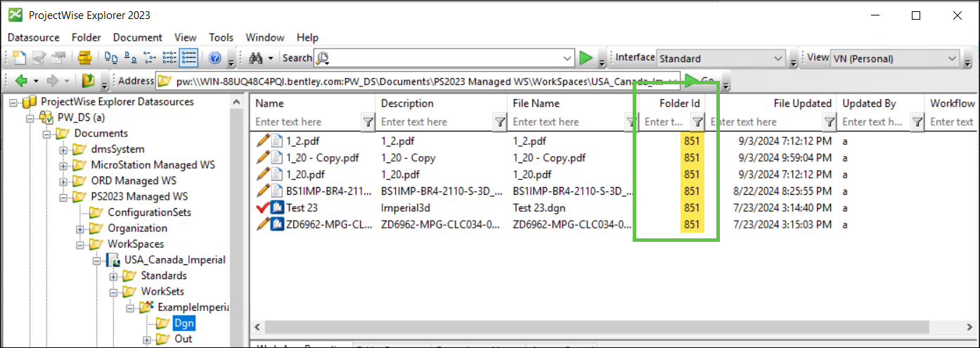
Task: Open the Local Document Organizer icon
Action: (85, 58)
